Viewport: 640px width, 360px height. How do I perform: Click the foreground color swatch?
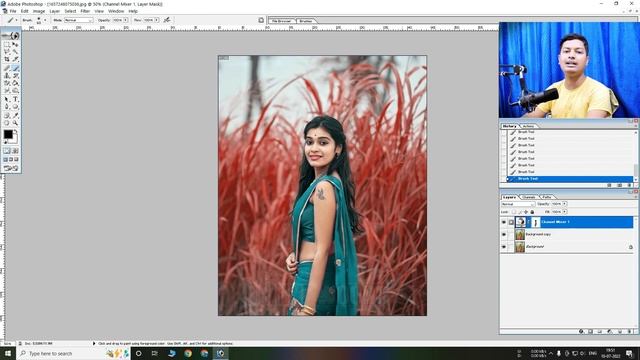(8, 134)
